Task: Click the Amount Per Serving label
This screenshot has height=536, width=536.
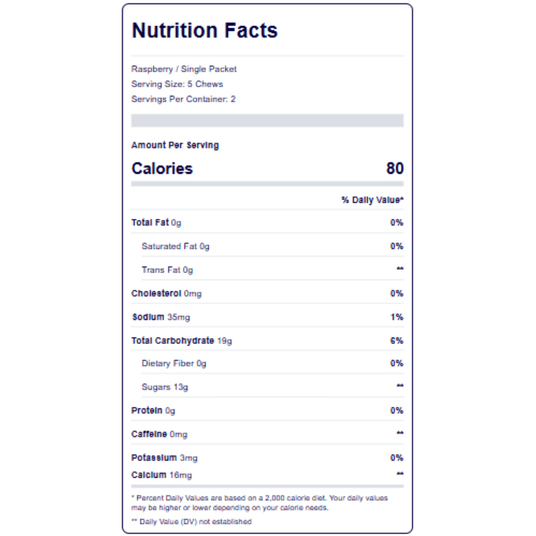Action: [175, 145]
